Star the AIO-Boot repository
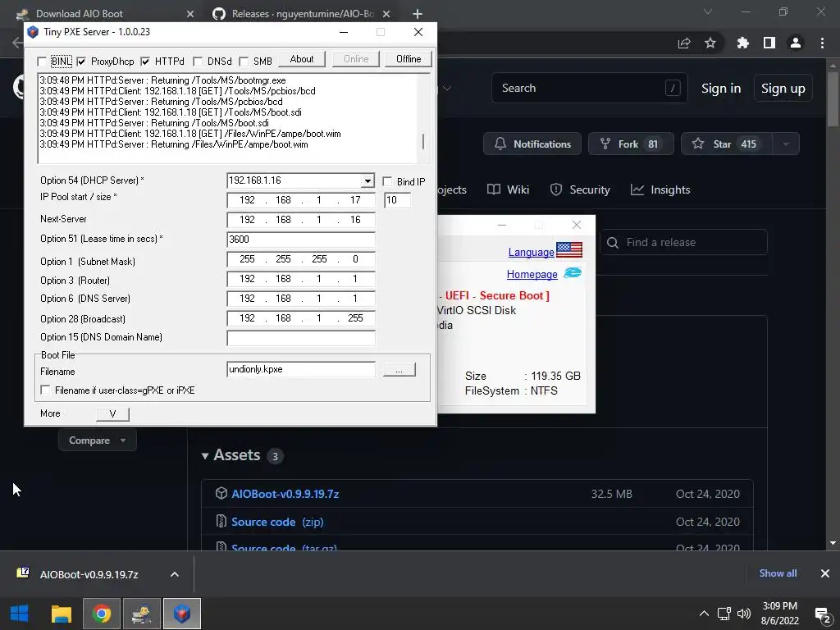The image size is (840, 630). pos(727,144)
